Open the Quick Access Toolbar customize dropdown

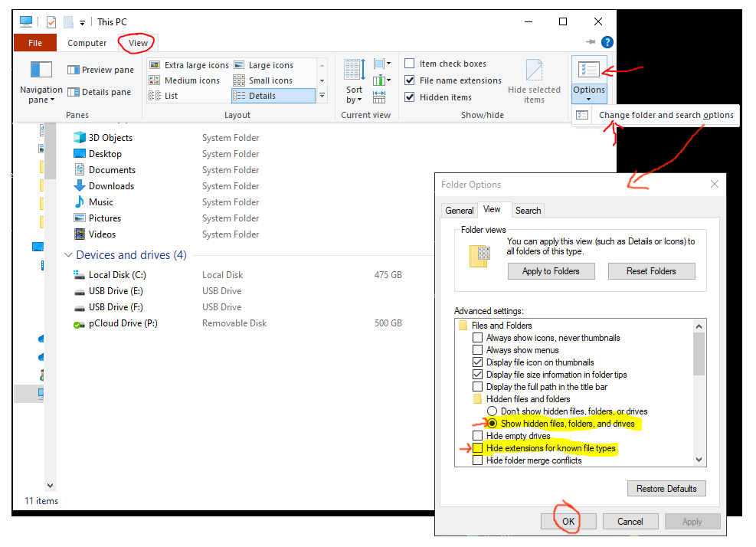point(82,22)
